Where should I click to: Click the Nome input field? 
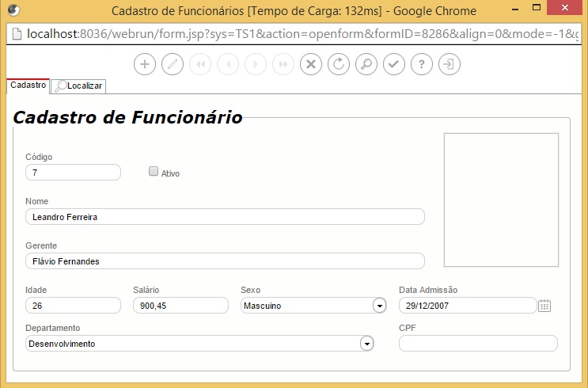coord(225,217)
